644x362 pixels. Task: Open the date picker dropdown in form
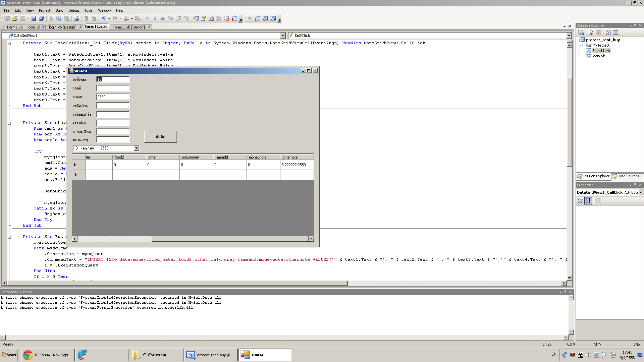[136, 148]
